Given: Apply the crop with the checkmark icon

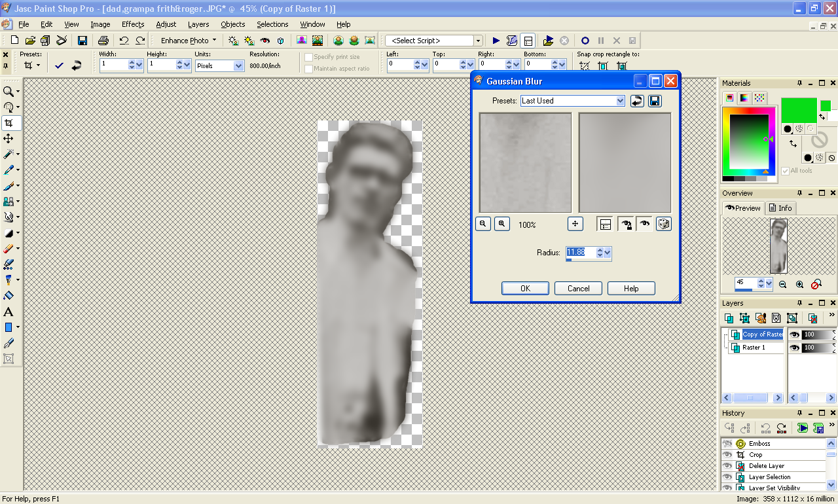Looking at the screenshot, I should point(60,65).
